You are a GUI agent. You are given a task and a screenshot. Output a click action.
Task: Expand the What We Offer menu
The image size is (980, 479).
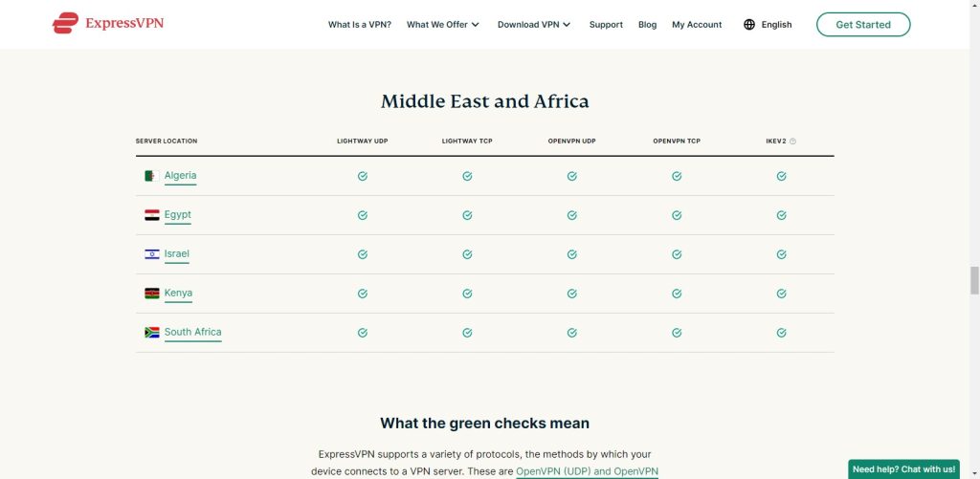point(443,25)
